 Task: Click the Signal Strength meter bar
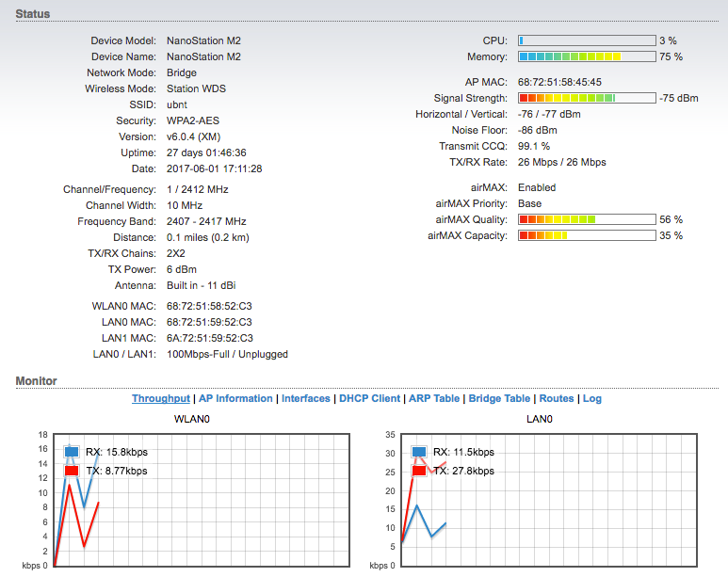click(x=587, y=98)
